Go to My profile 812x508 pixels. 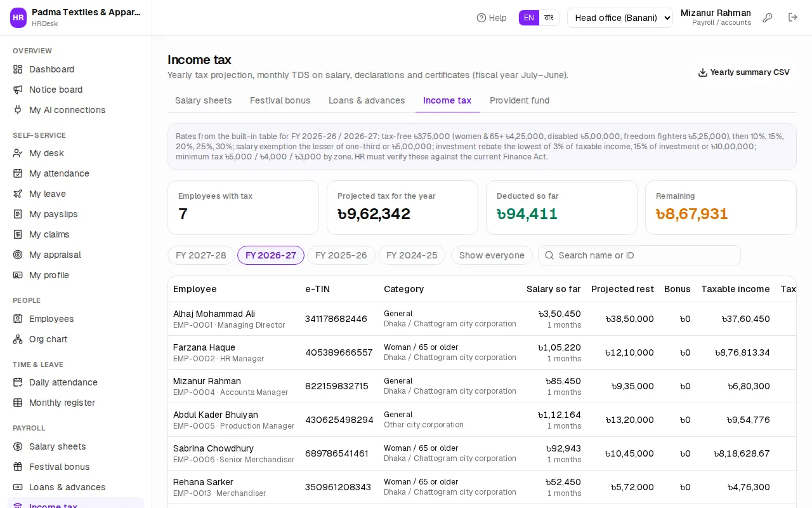tap(75, 275)
